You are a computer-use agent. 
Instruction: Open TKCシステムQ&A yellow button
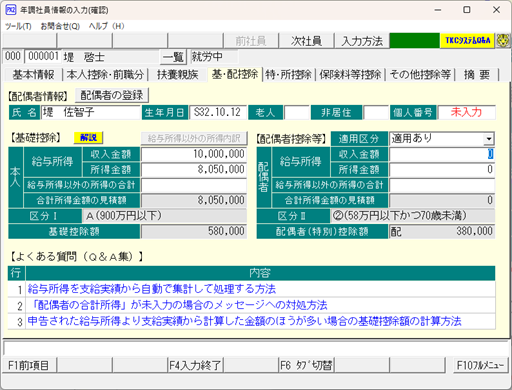click(x=467, y=41)
